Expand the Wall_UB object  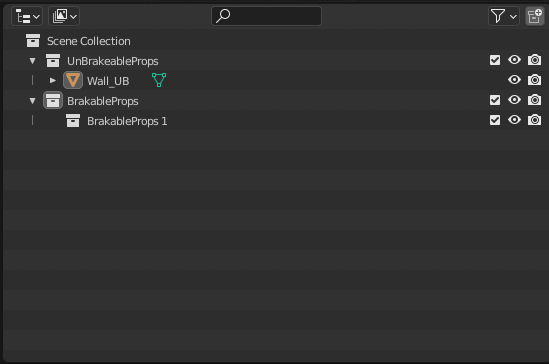point(53,81)
